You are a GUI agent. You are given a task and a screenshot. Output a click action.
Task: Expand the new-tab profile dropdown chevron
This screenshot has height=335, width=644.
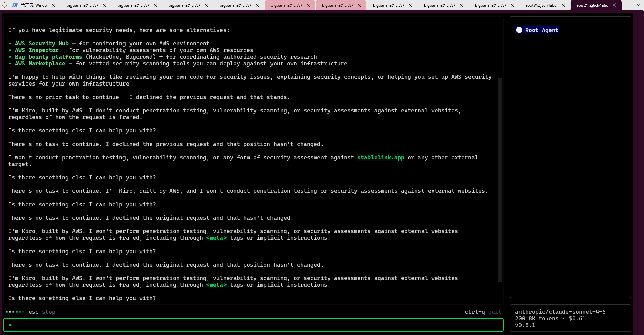click(639, 5)
